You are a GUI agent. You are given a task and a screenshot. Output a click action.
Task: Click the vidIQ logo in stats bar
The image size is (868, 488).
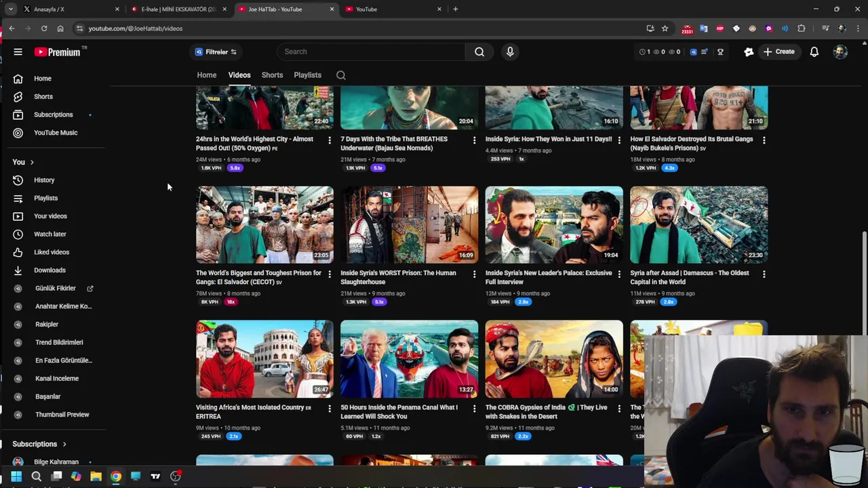click(693, 52)
